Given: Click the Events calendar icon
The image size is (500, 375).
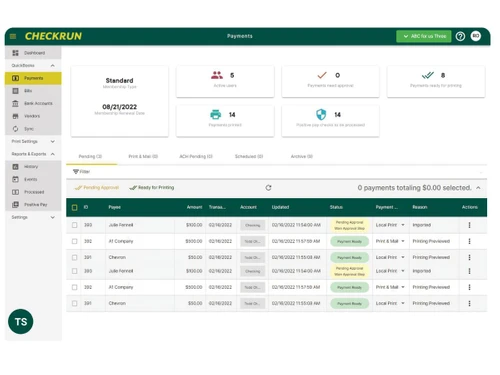Looking at the screenshot, I should click(x=15, y=179).
